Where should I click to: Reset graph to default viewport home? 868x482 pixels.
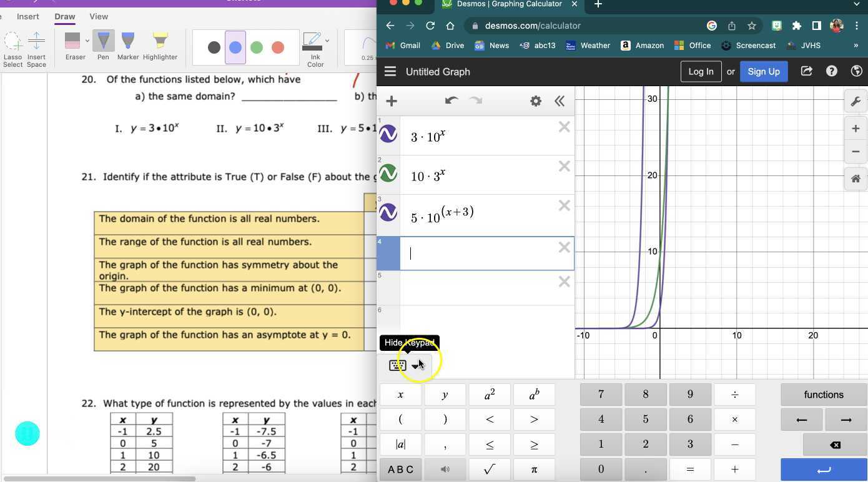(x=856, y=179)
